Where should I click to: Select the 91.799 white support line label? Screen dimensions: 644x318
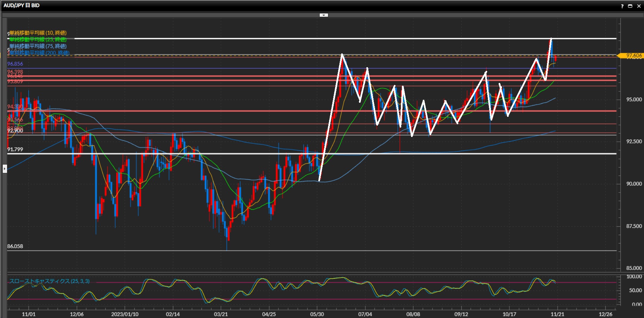[x=15, y=149]
